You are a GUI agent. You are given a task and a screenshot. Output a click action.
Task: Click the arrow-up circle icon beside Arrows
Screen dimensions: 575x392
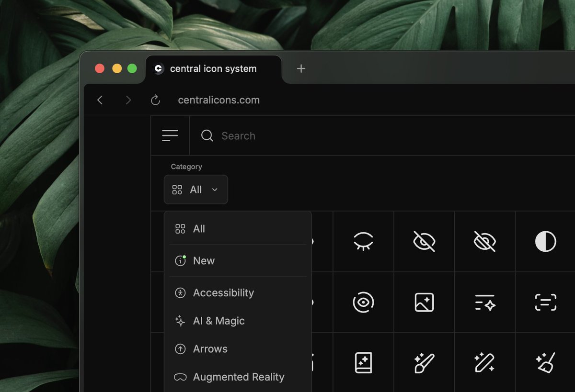180,349
